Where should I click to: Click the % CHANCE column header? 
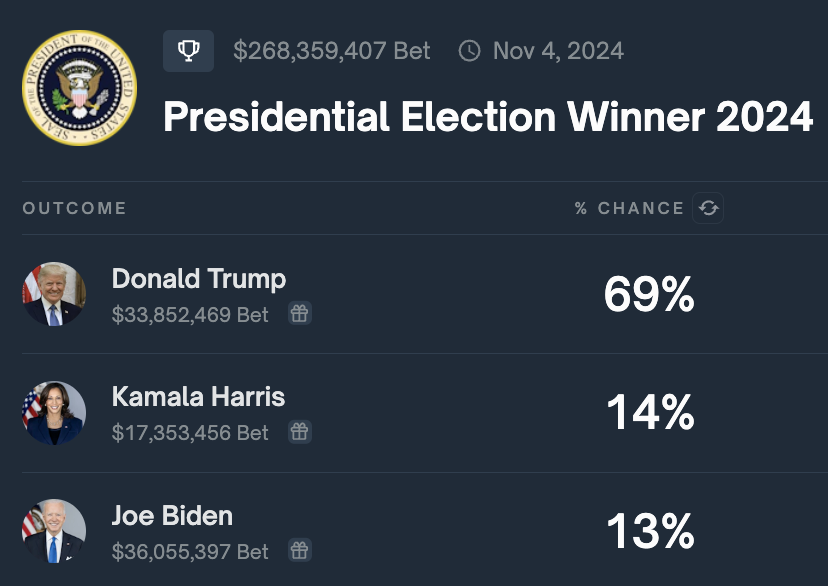[x=629, y=208]
